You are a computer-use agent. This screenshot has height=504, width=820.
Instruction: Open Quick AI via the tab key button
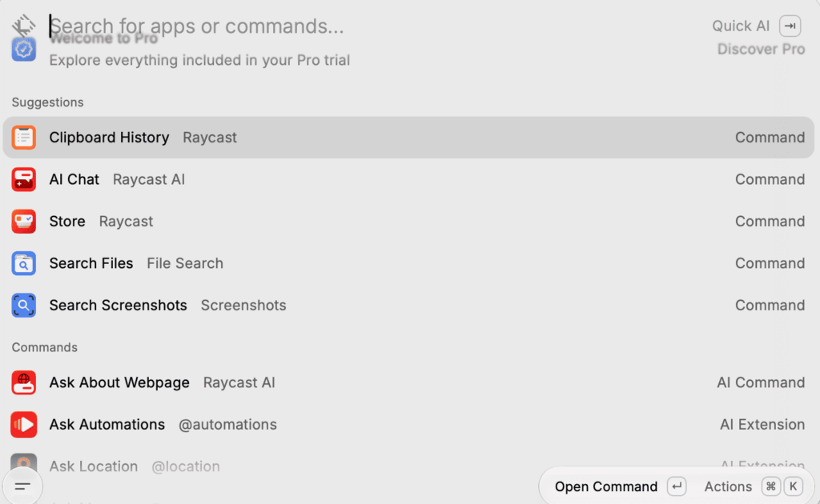[790, 26]
